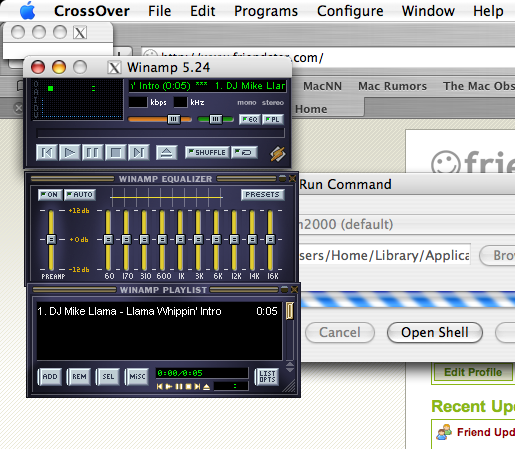Screen dimensions: 515x449
Task: Select DJ Mike Llama playlist entry
Action: [157, 311]
